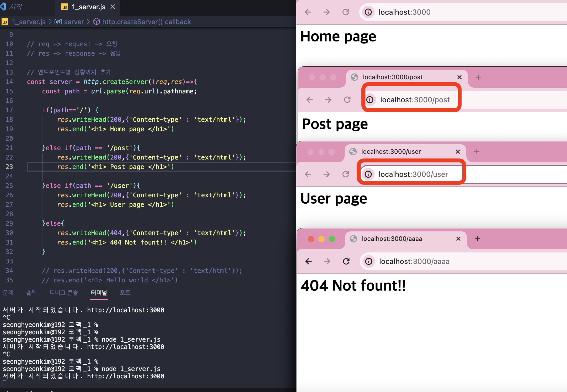Click forward arrow in post browser window
The image size is (567, 392).
[328, 100]
